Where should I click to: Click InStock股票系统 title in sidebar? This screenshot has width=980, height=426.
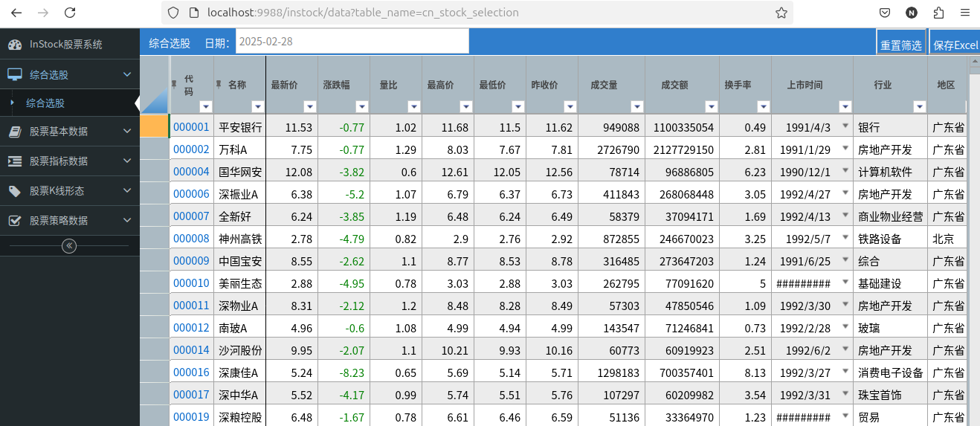click(x=66, y=45)
